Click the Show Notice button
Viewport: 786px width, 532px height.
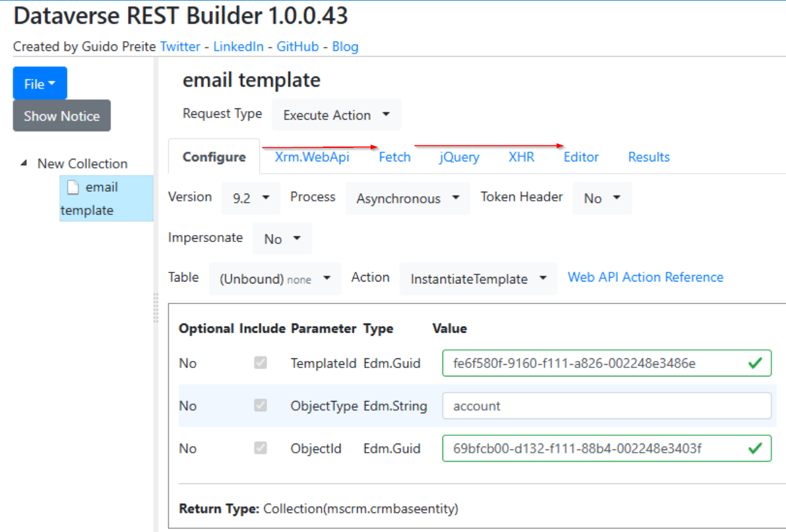[x=62, y=116]
